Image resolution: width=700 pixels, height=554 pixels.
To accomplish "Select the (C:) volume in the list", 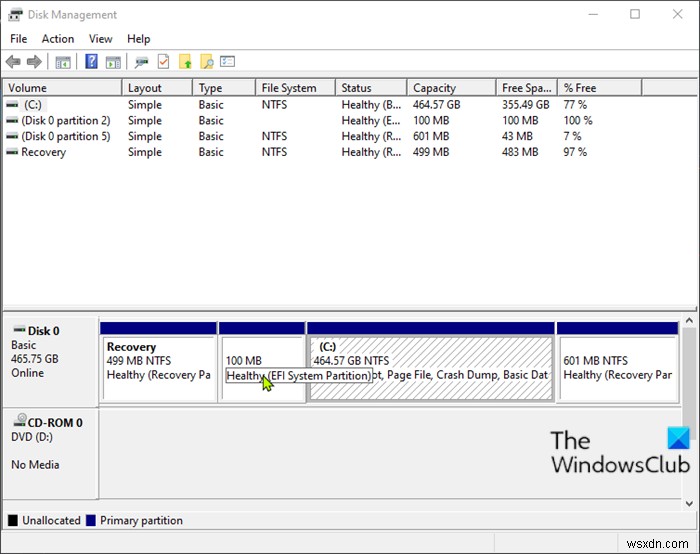I will pyautogui.click(x=33, y=104).
